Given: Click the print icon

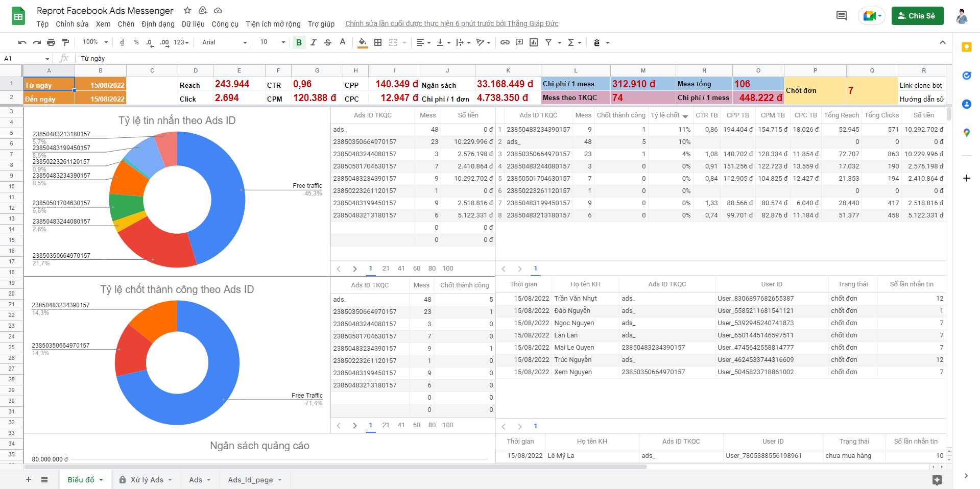Looking at the screenshot, I should coord(51,42).
